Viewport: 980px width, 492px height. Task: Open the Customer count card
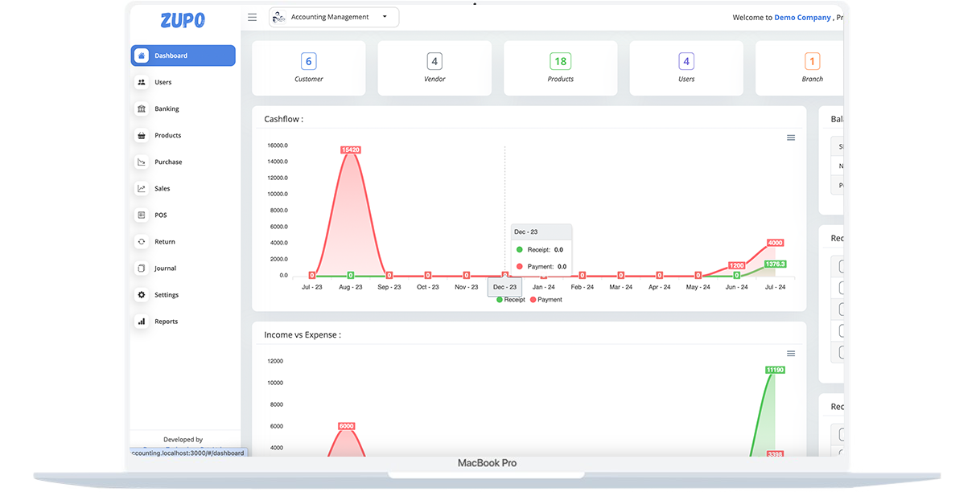(308, 68)
